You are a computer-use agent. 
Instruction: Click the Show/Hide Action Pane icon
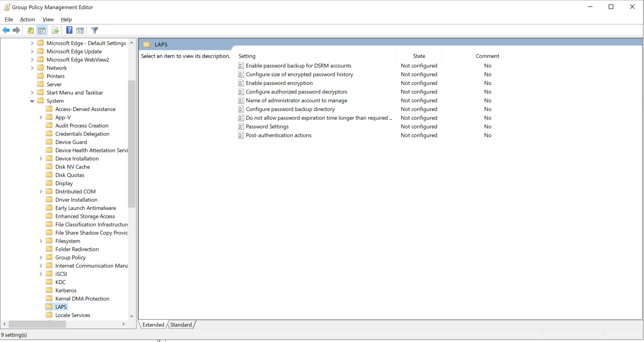tap(80, 30)
